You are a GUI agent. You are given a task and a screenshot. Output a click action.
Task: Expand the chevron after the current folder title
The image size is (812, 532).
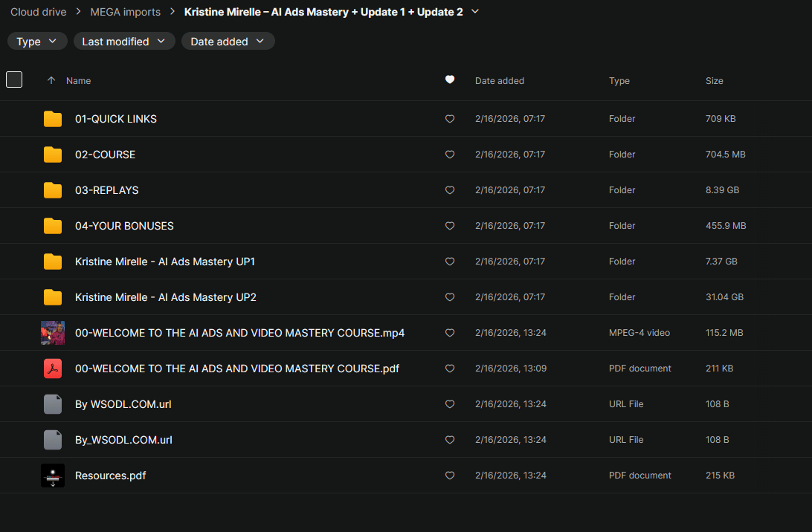click(x=476, y=12)
